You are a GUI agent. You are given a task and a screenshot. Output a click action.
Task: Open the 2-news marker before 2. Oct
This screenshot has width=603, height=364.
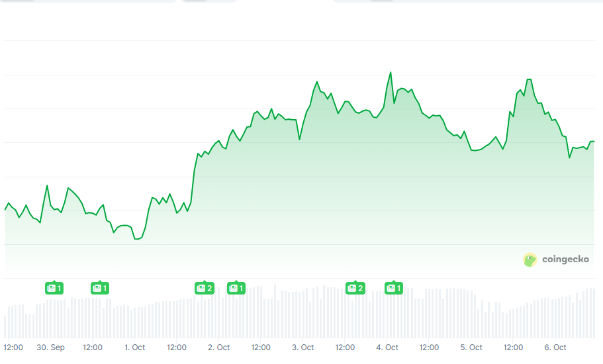pos(204,288)
